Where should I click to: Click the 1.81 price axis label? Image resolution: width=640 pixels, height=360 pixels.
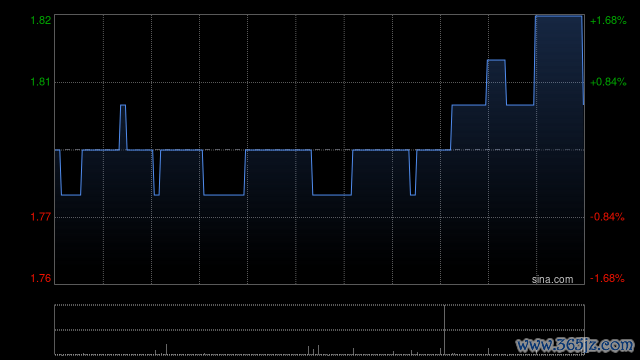coord(41,82)
